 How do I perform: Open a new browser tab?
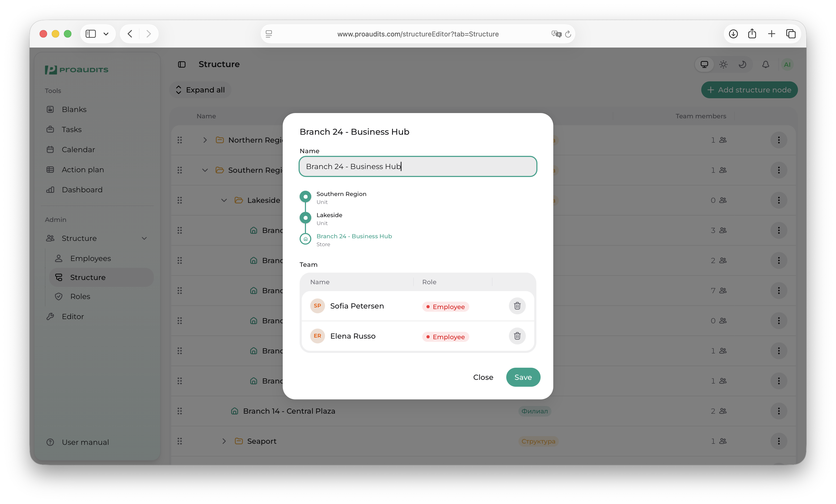point(772,34)
